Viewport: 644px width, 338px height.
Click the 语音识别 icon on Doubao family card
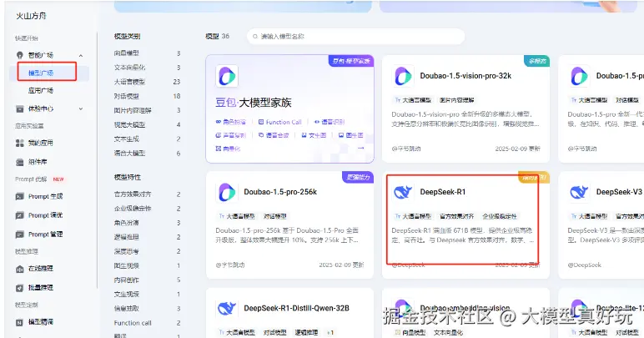(317, 122)
